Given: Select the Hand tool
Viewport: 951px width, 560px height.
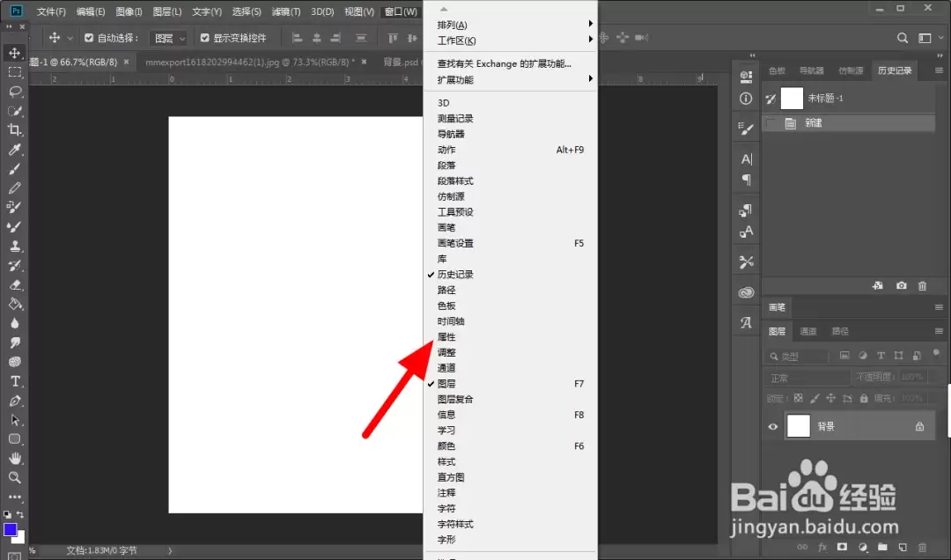Looking at the screenshot, I should click(x=15, y=458).
